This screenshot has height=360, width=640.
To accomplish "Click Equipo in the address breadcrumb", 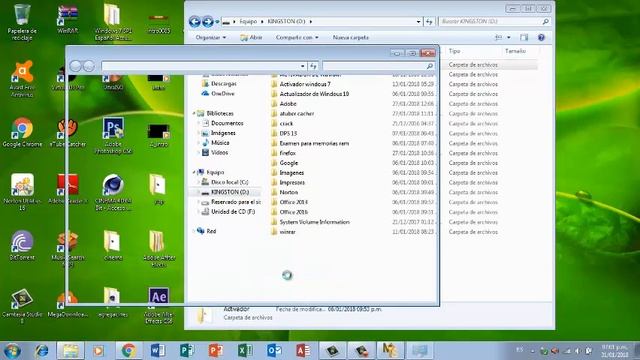I will point(248,21).
